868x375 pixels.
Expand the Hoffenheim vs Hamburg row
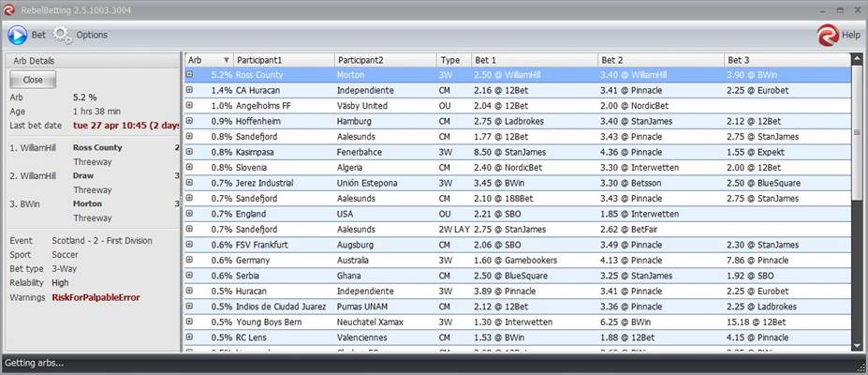(190, 121)
